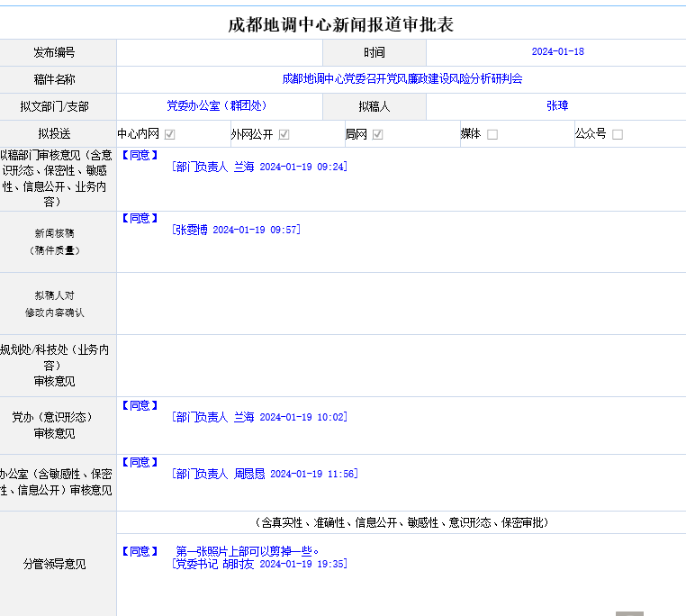Select the 2024-01-18 date value

557,52
